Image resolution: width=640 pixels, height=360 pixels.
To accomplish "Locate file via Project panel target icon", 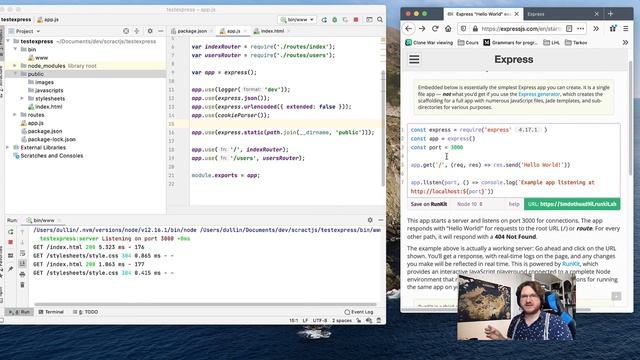I will pyautogui.click(x=126, y=31).
